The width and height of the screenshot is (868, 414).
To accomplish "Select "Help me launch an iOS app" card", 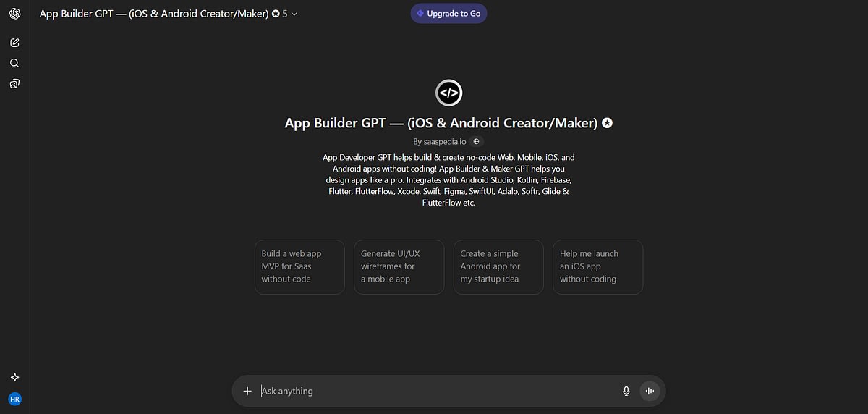I will [597, 266].
